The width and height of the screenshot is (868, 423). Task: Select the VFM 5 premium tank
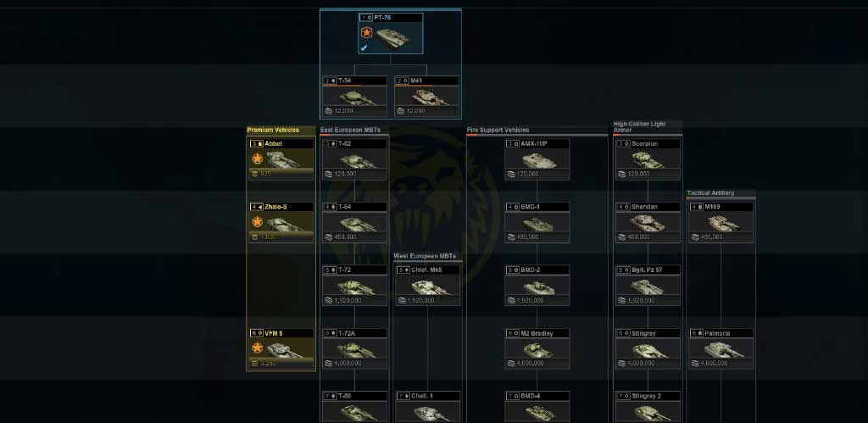point(281,348)
